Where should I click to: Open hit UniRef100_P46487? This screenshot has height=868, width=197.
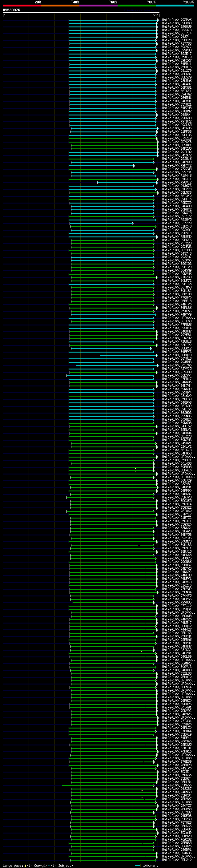click(x=177, y=84)
